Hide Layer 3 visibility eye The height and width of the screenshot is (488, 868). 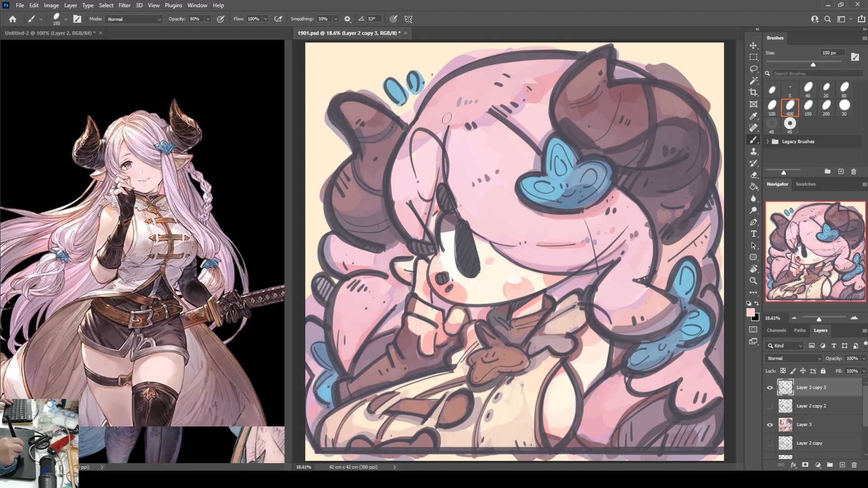pos(769,425)
